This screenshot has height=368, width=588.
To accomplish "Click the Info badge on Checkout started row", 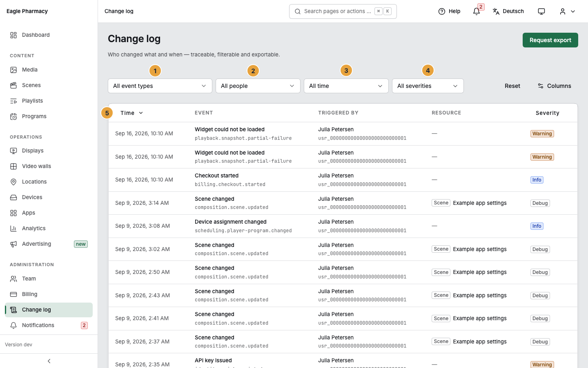I will pos(537,180).
